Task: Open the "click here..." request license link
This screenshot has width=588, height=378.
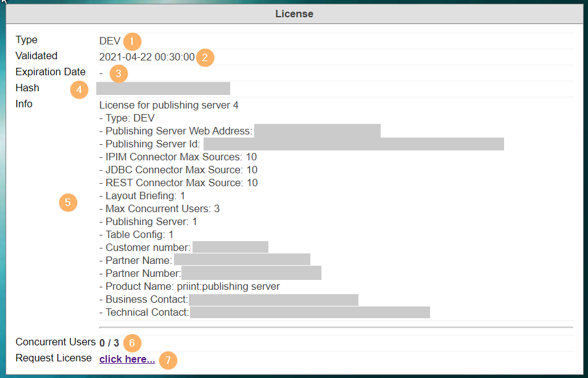Action: pos(127,359)
